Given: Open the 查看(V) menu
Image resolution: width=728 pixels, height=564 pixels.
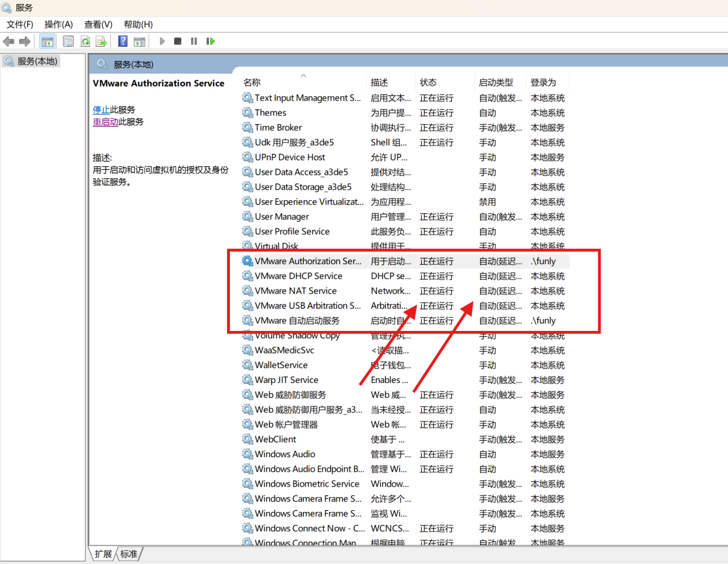Looking at the screenshot, I should [99, 24].
